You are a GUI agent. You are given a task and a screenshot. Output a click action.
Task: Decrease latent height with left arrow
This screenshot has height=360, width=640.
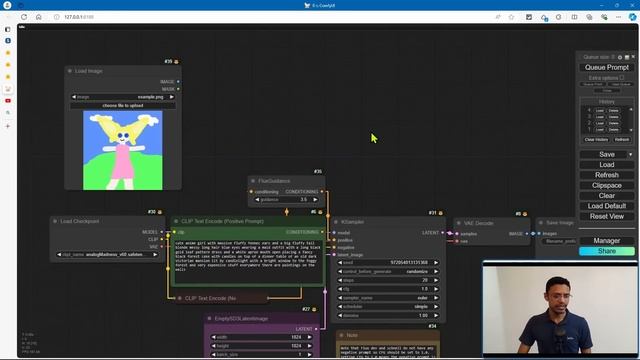coord(213,346)
